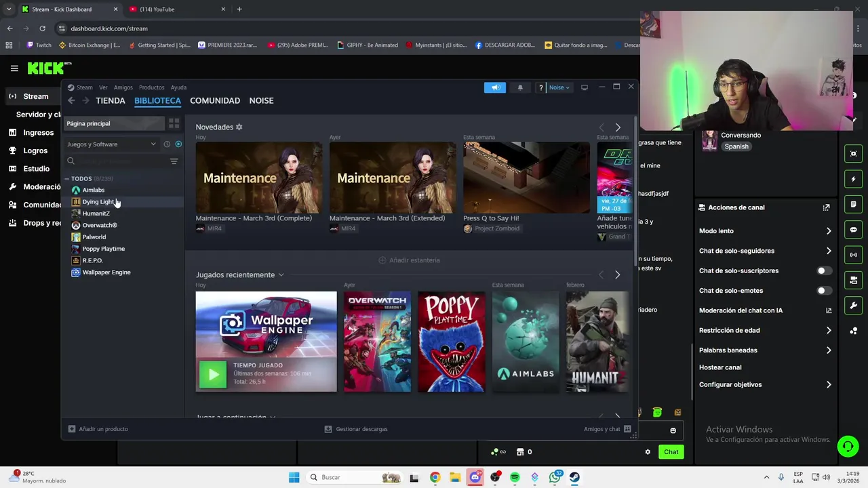The image size is (868, 488).
Task: Open Jugados recientemente sort dropdown
Action: pyautogui.click(x=281, y=274)
